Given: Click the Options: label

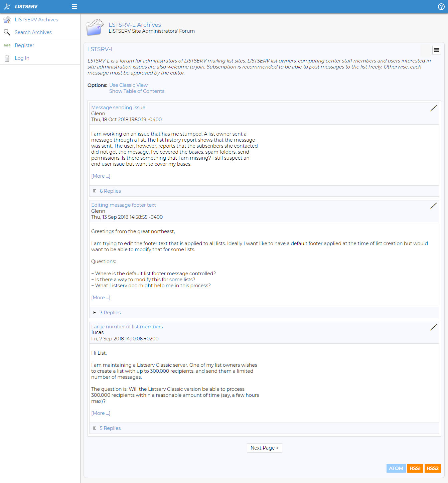Looking at the screenshot, I should (97, 85).
